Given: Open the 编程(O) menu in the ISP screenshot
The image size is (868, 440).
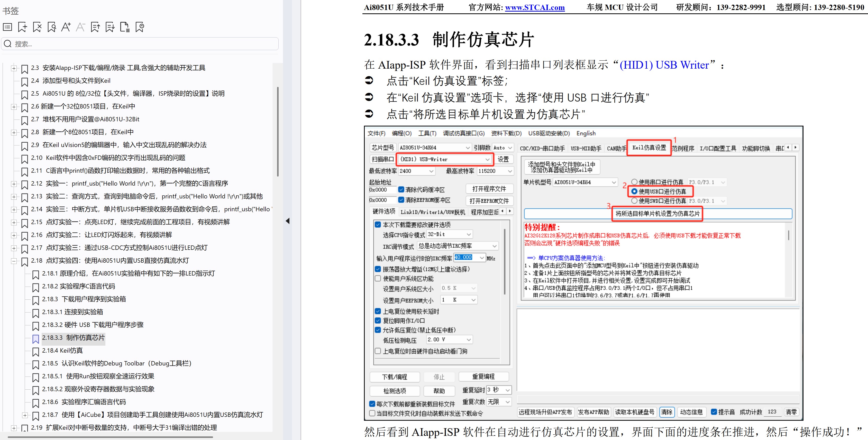Looking at the screenshot, I should click(402, 133).
